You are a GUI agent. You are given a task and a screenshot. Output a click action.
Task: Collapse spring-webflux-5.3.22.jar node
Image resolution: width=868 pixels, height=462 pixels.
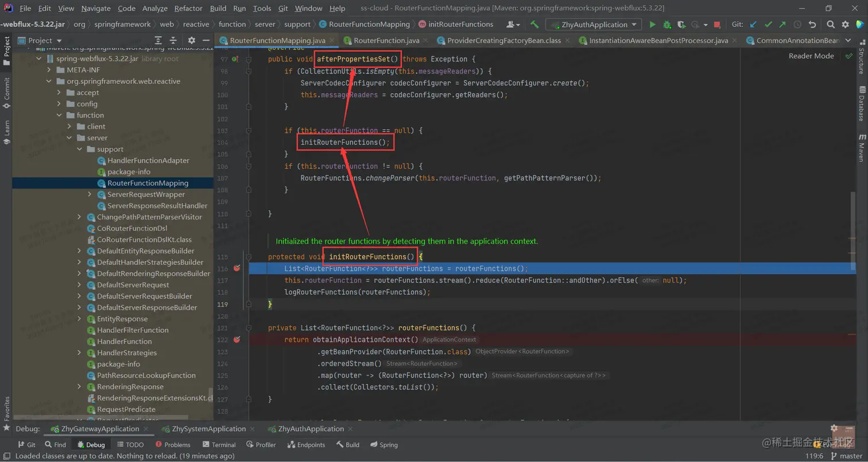click(38, 59)
